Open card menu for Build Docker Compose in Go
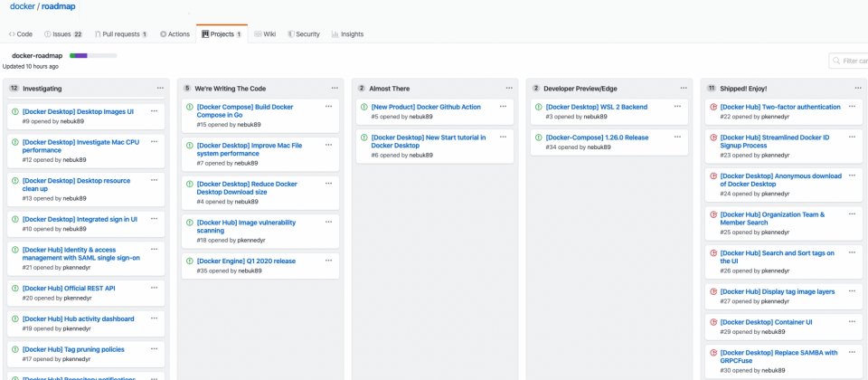The image size is (868, 380). click(328, 107)
